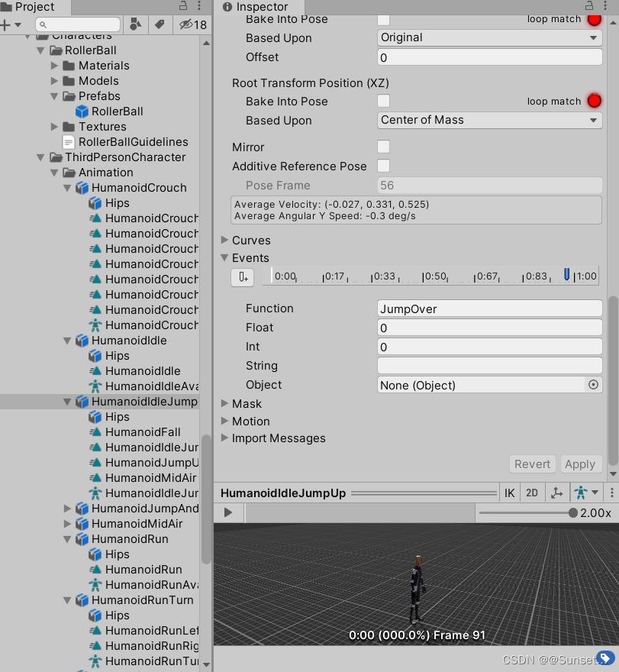Enable Additive Reference Pose checkbox

383,166
